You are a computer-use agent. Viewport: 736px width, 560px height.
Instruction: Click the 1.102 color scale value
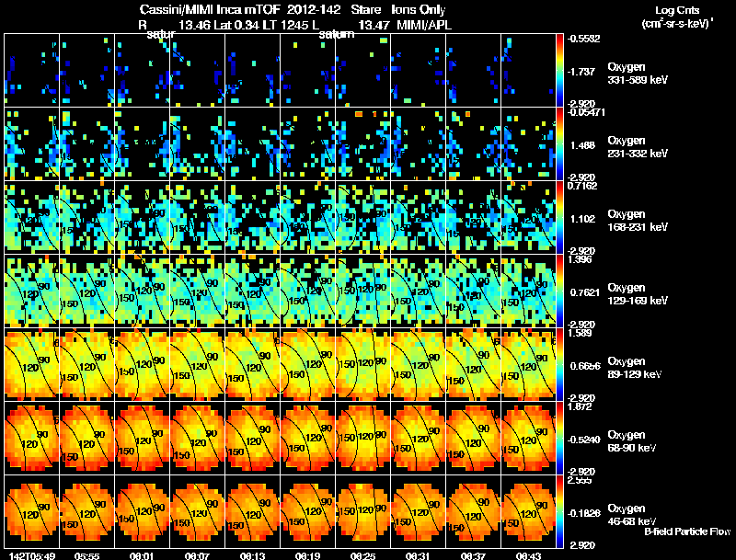click(582, 219)
